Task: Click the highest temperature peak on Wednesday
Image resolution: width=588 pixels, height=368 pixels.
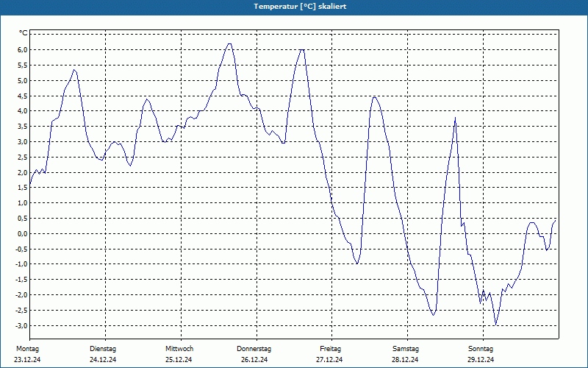Action: click(x=229, y=43)
